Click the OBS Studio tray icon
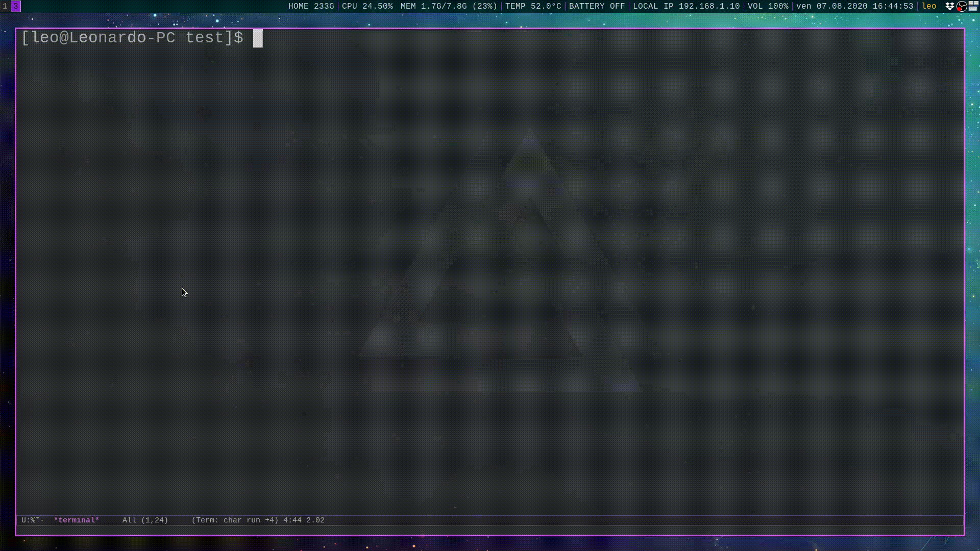 pos(962,6)
